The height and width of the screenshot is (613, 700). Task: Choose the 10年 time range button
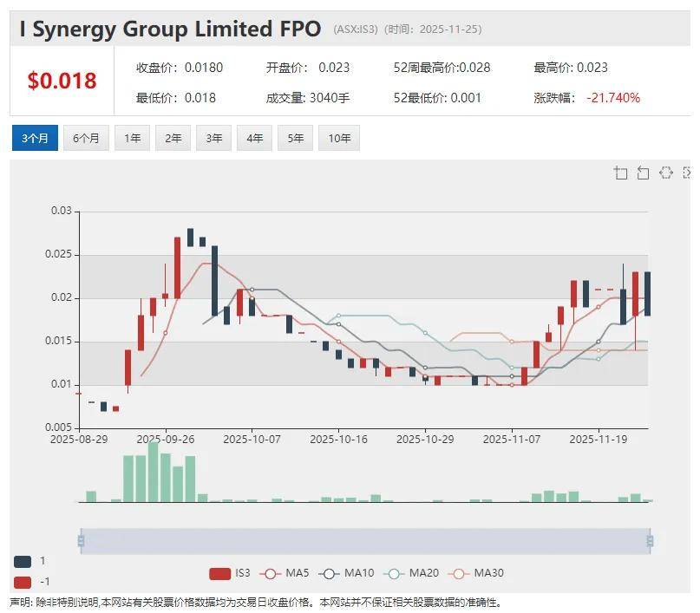(x=339, y=138)
